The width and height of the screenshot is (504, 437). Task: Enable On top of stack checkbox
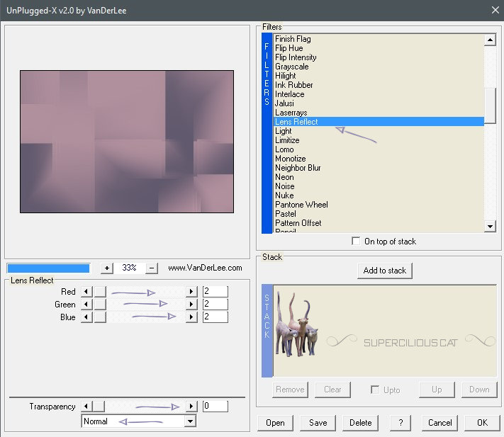tap(356, 242)
